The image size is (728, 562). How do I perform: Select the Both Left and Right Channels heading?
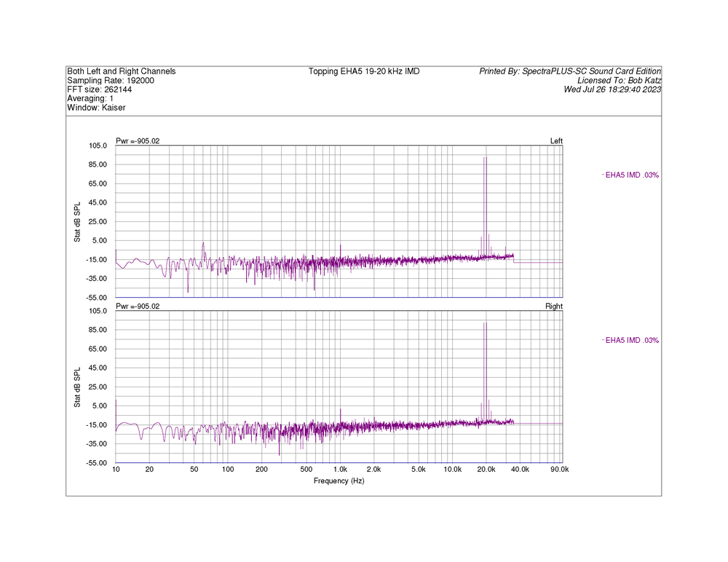click(x=121, y=71)
